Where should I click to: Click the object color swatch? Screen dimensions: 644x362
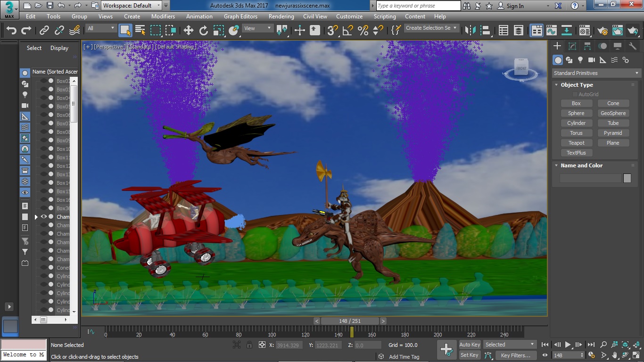coord(627,178)
